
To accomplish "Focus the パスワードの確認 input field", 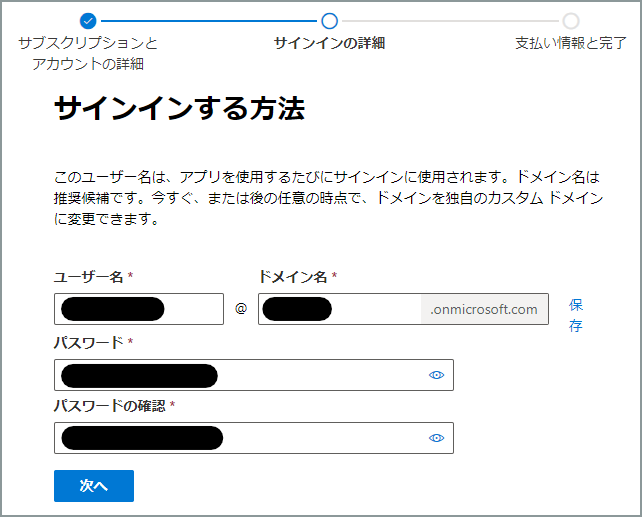I will coord(254,438).
